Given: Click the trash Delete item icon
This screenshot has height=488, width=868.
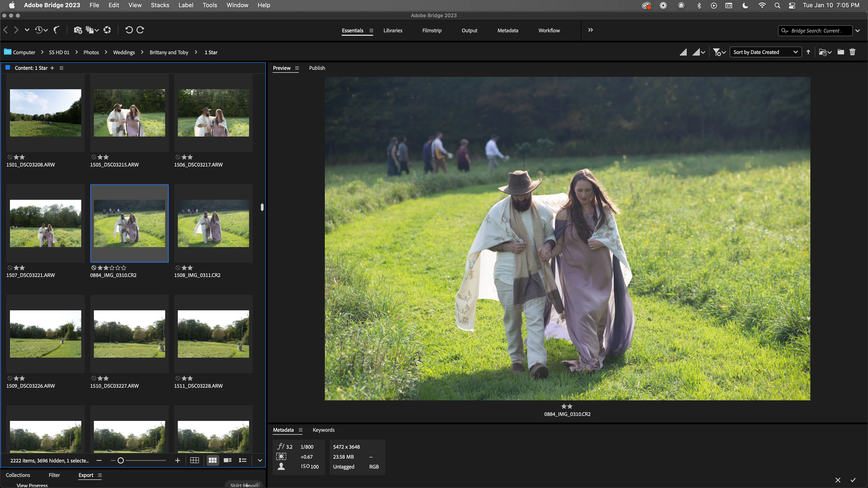Looking at the screenshot, I should coord(852,52).
